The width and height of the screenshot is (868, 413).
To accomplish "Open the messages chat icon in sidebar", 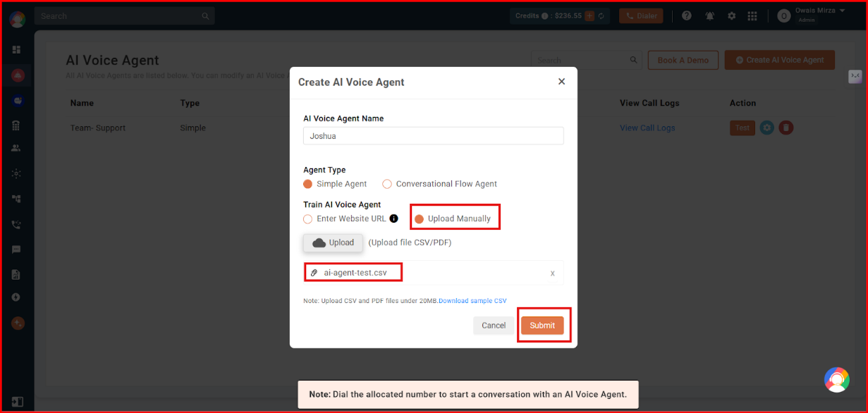I will 16,249.
